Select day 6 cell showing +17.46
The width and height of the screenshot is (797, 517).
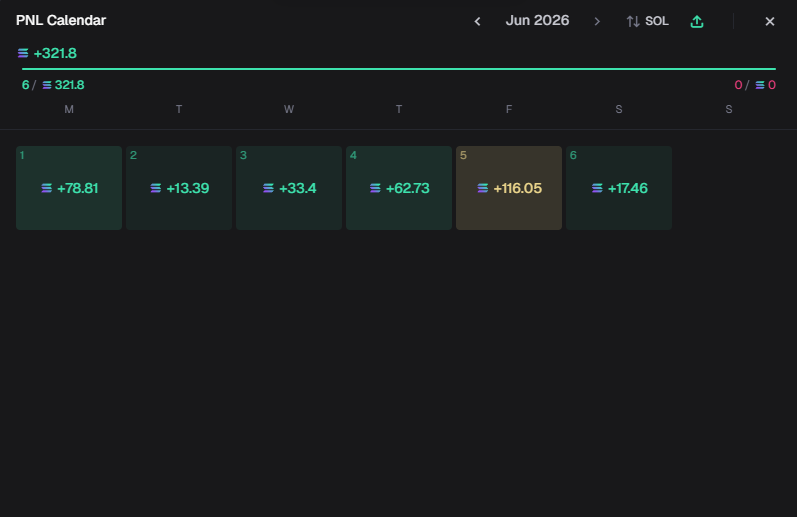click(x=619, y=188)
